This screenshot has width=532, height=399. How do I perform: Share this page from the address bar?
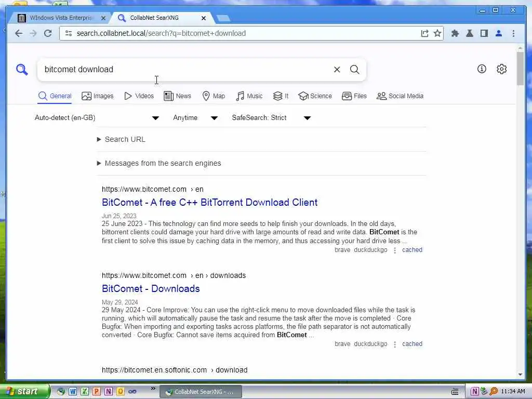click(x=424, y=33)
